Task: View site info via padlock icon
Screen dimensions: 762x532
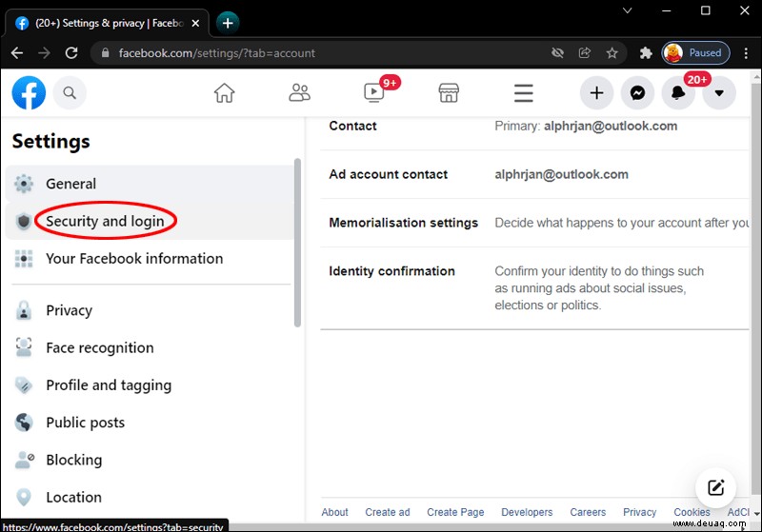Action: click(x=105, y=53)
